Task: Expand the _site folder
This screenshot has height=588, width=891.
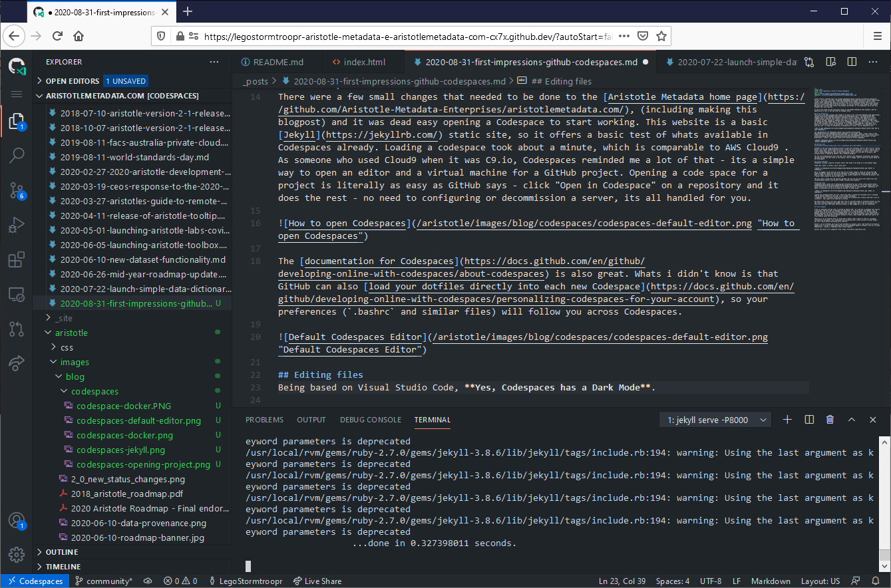Action: 133,318
